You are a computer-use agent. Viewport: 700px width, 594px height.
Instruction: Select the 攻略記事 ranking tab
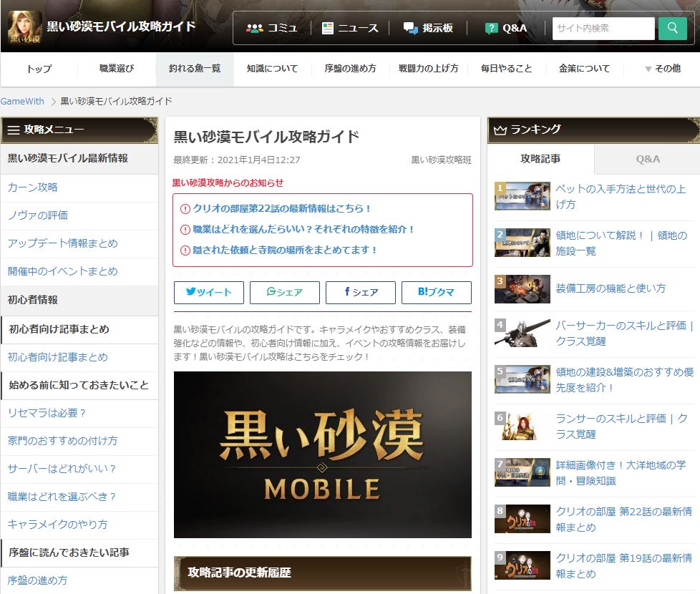pos(540,159)
